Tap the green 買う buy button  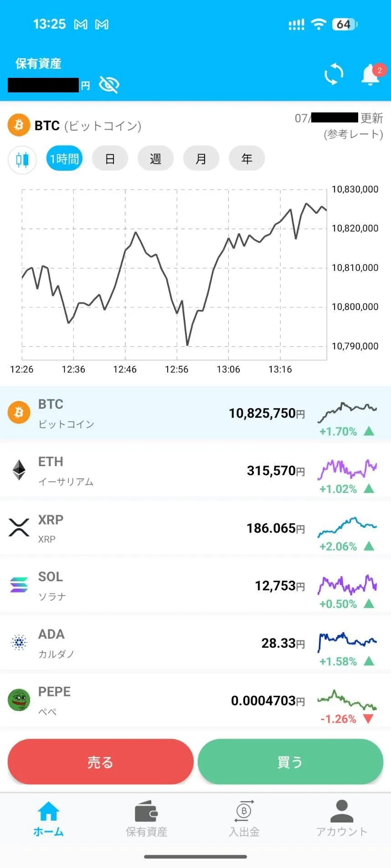[x=290, y=761]
